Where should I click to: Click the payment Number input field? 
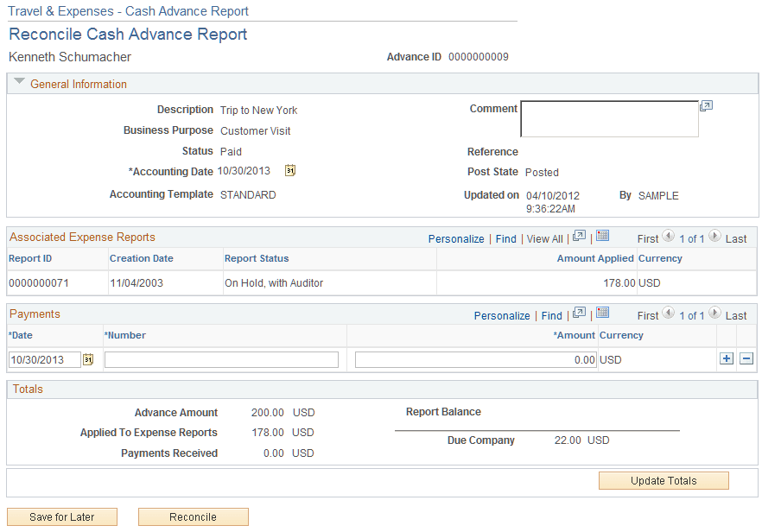221,359
